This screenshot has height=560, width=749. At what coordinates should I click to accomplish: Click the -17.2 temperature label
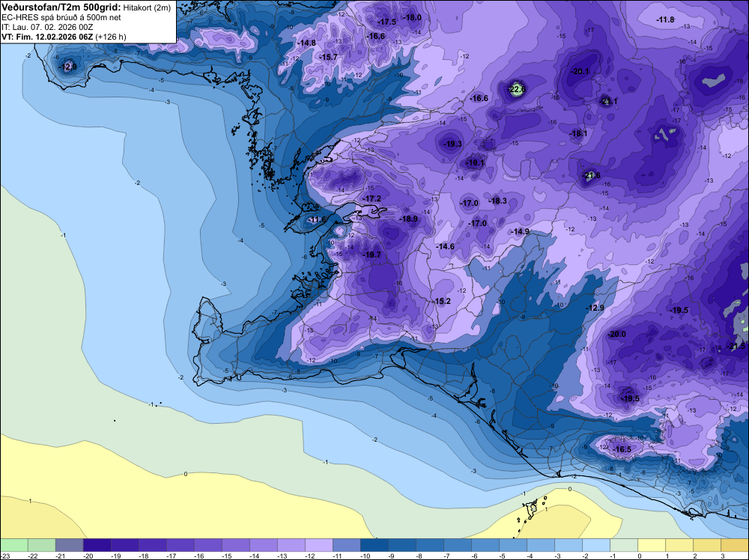click(372, 198)
